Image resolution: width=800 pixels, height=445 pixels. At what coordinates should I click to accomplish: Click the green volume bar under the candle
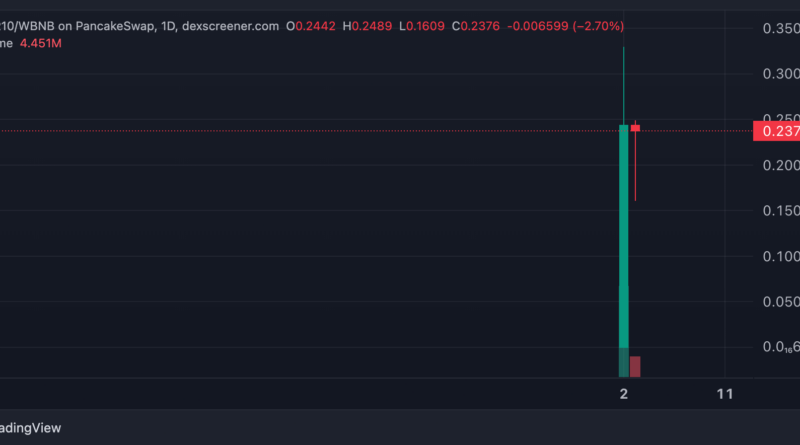[x=624, y=362]
